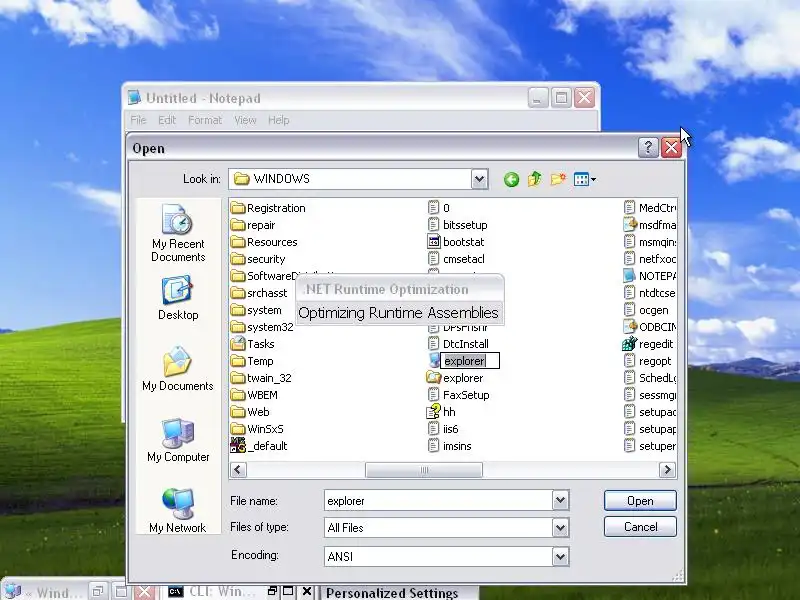800x600 pixels.
Task: Create a new folder icon
Action: tap(558, 179)
